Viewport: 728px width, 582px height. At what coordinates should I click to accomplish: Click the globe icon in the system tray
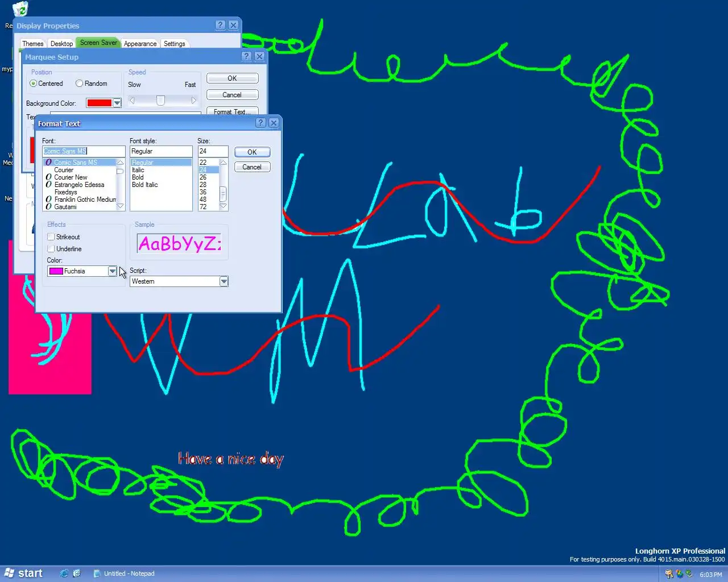(679, 574)
